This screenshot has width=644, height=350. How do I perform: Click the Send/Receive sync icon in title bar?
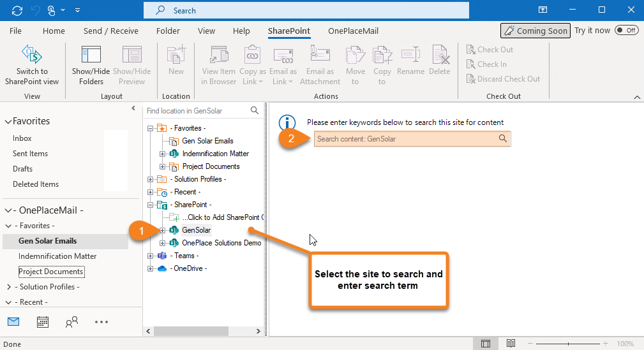point(17,11)
